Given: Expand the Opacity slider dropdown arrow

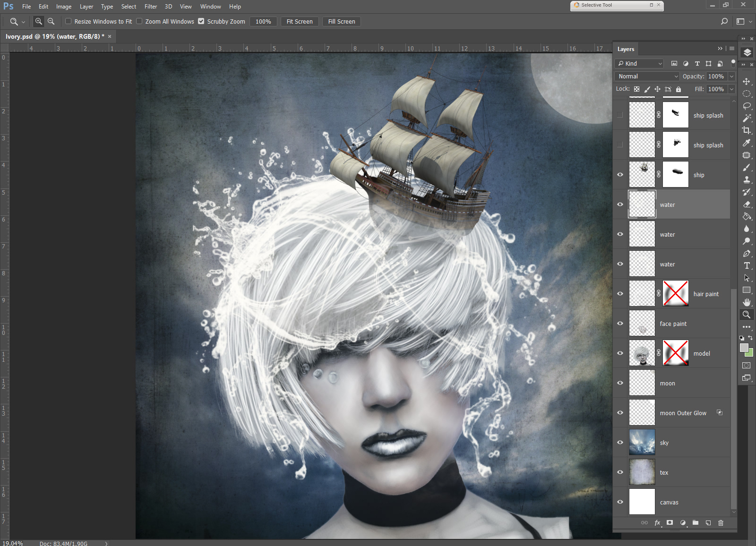Looking at the screenshot, I should (731, 76).
